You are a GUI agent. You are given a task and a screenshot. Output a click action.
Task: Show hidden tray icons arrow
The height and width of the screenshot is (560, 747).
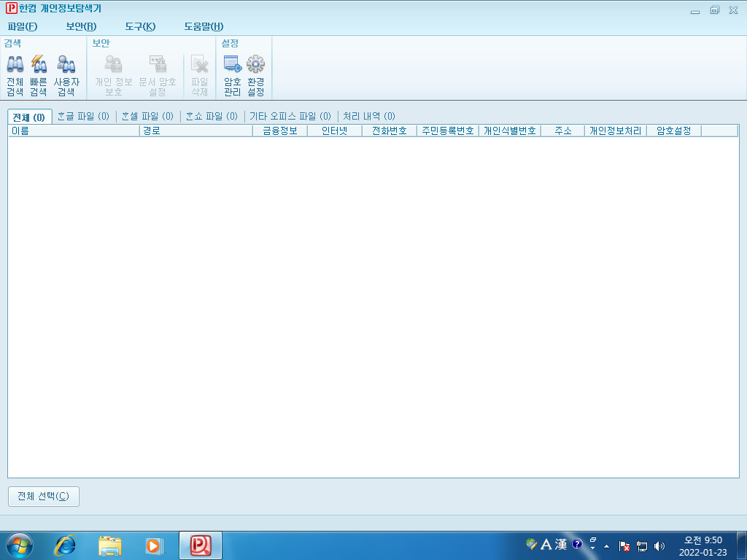coord(606,546)
